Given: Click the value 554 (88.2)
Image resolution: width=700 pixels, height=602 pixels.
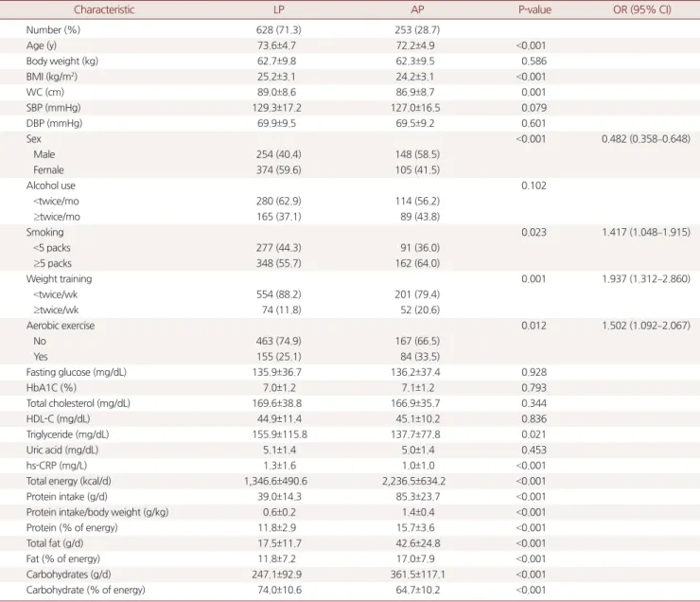Looking at the screenshot, I should point(278,294).
